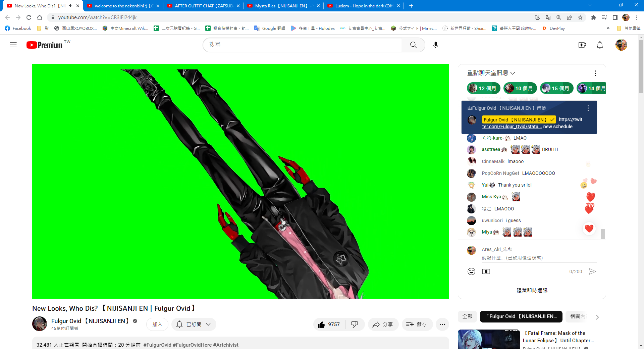
Task: Go to YouTube Premium home logo
Action: point(45,45)
